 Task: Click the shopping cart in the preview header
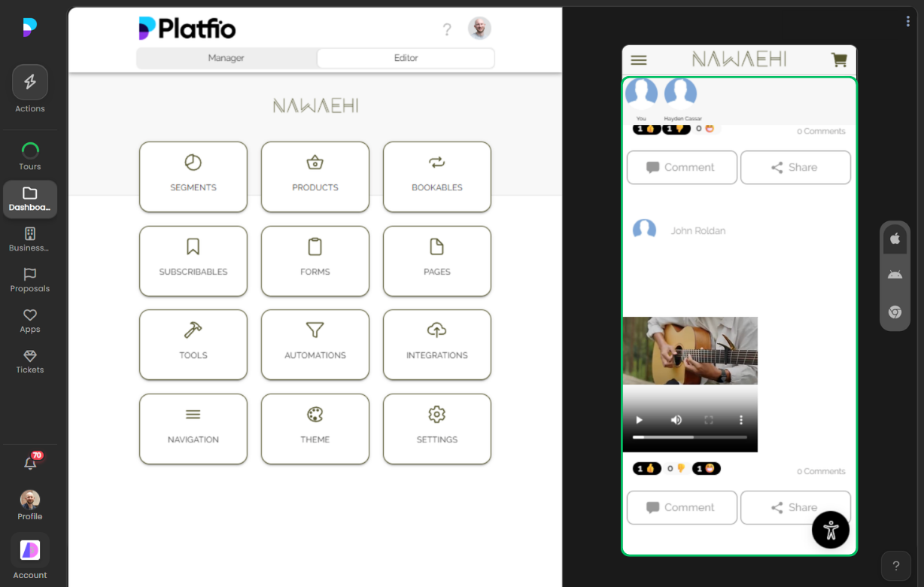[839, 60]
